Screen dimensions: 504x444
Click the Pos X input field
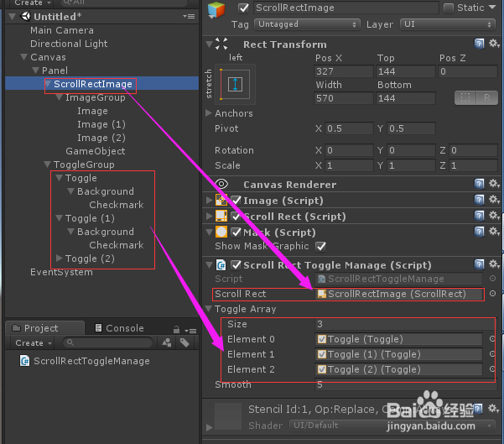[344, 71]
